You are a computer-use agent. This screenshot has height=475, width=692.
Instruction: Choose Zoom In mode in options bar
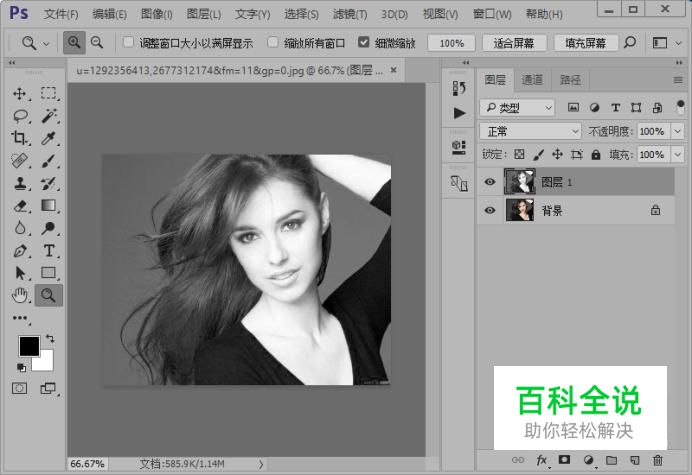coord(74,43)
